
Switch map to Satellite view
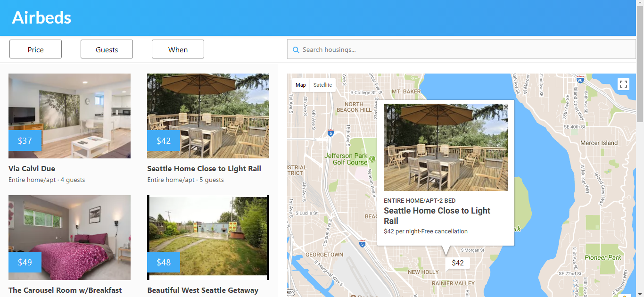coord(323,85)
